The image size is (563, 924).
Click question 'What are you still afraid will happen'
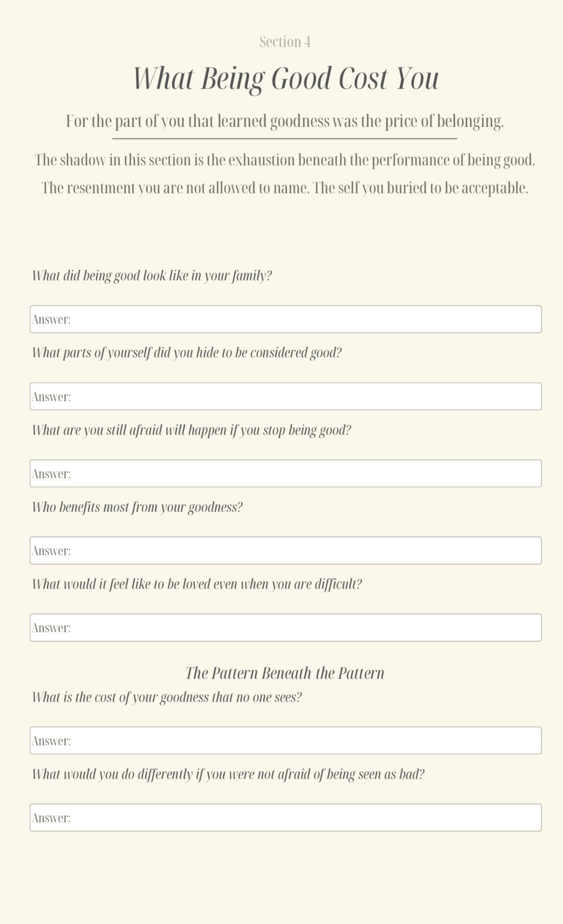click(x=192, y=430)
